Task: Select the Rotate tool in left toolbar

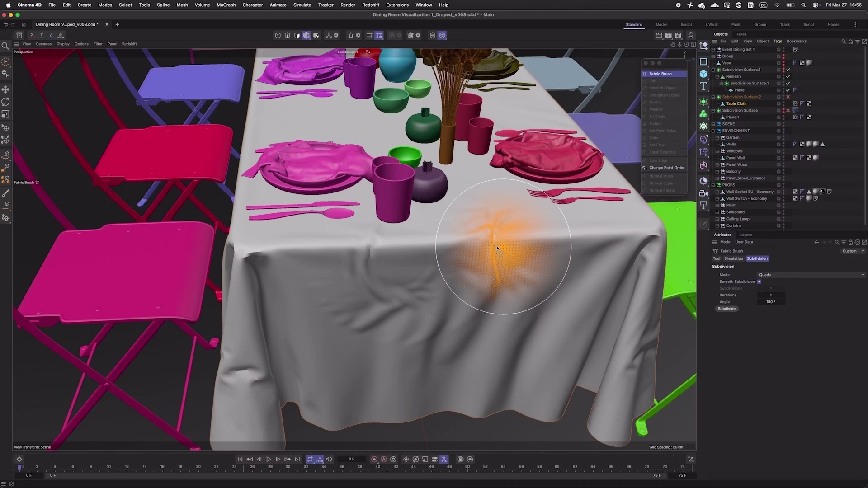Action: coord(5,102)
